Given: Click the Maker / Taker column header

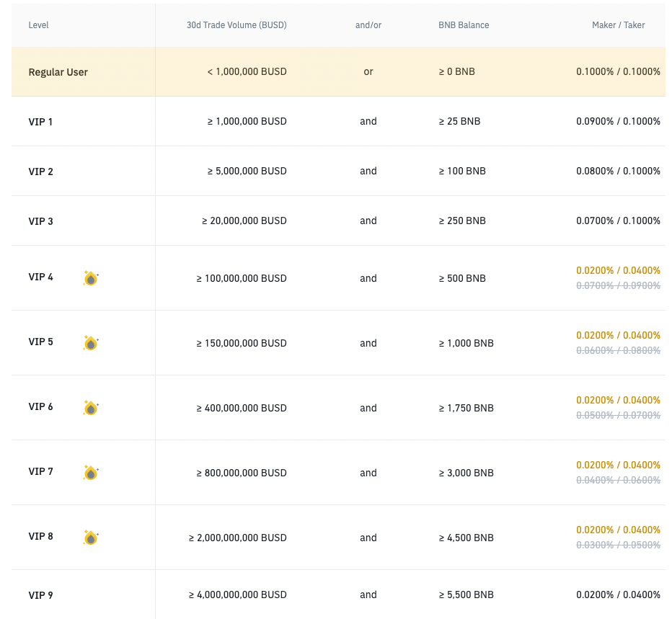Looking at the screenshot, I should coord(619,25).
